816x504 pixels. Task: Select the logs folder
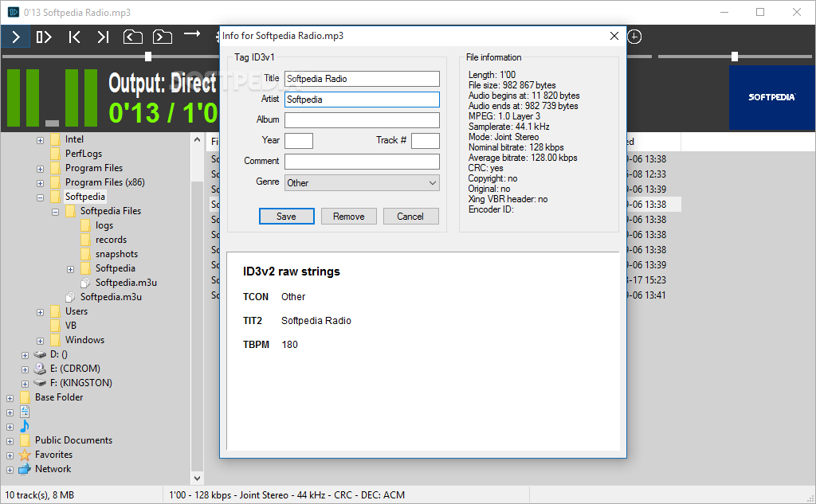click(x=104, y=225)
